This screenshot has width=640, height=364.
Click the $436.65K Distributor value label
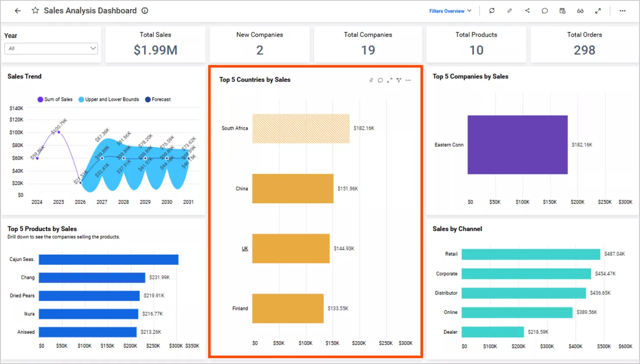(600, 293)
